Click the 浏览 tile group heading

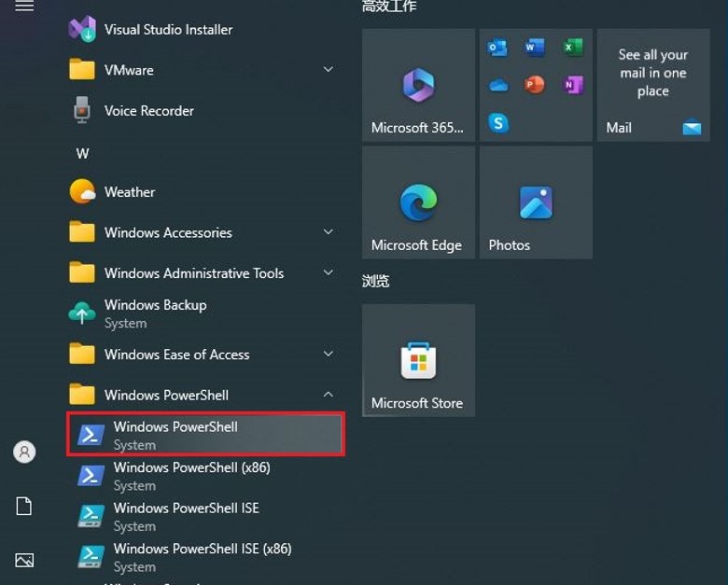(x=375, y=281)
